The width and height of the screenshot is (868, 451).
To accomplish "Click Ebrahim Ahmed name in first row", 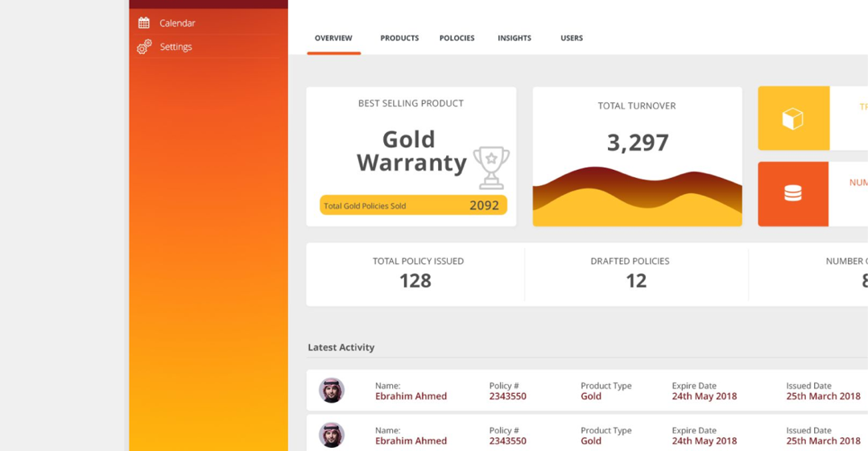I will click(x=411, y=396).
